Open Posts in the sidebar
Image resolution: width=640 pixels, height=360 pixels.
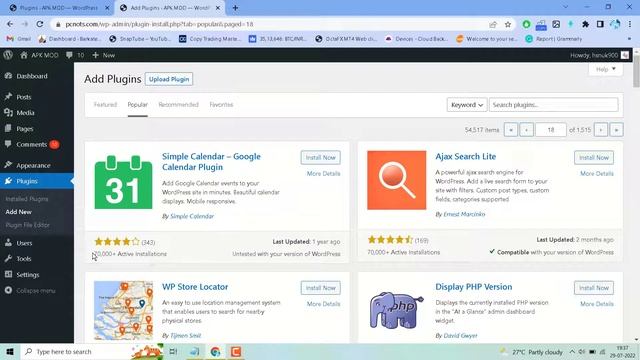tap(24, 97)
